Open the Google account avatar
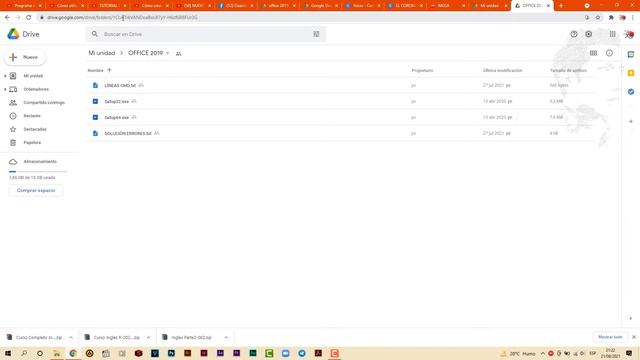 (x=629, y=35)
